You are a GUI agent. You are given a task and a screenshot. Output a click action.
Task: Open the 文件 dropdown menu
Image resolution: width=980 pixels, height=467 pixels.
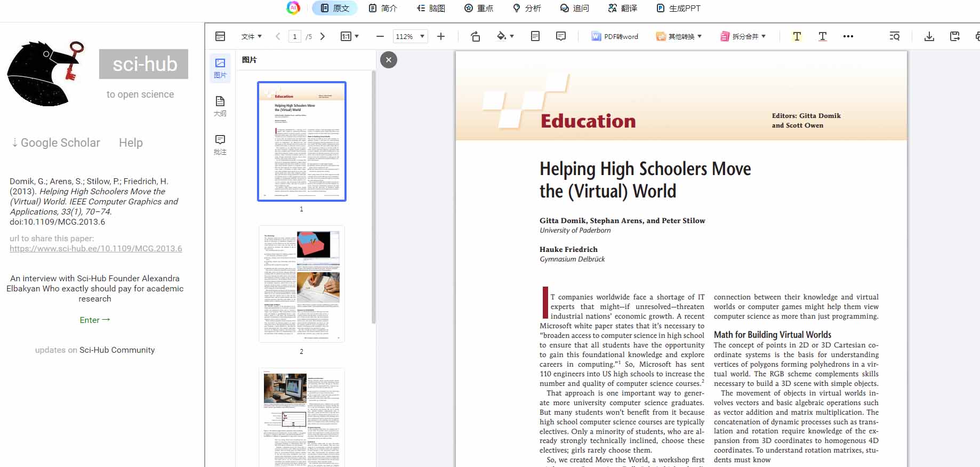point(251,36)
